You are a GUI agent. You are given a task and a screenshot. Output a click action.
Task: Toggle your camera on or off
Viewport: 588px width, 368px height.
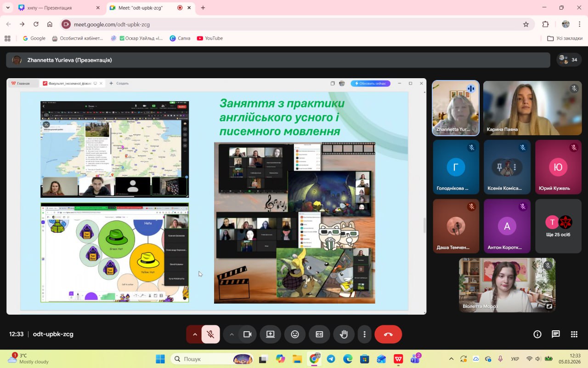coord(248,334)
